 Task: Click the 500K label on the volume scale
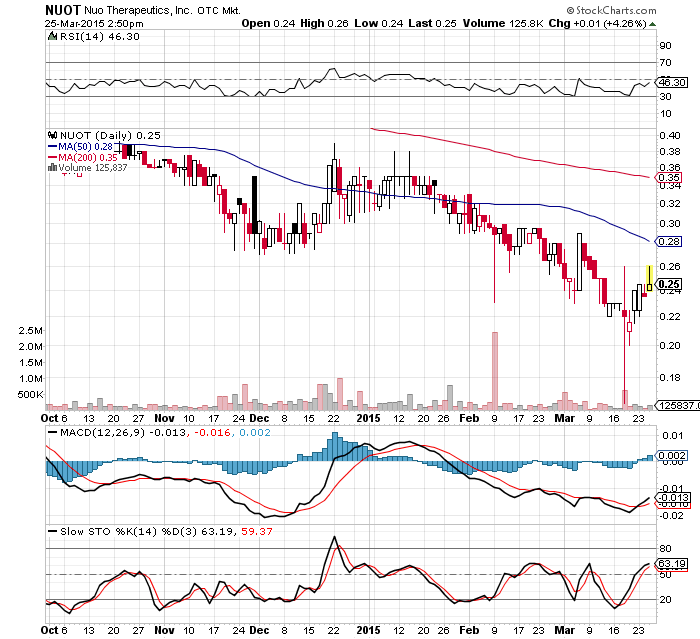point(30,395)
